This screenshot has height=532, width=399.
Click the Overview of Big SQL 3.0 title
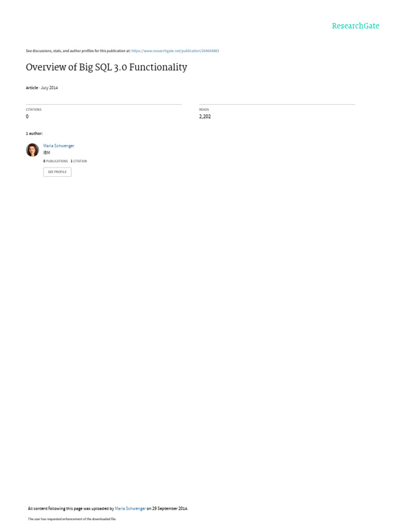tap(107, 67)
